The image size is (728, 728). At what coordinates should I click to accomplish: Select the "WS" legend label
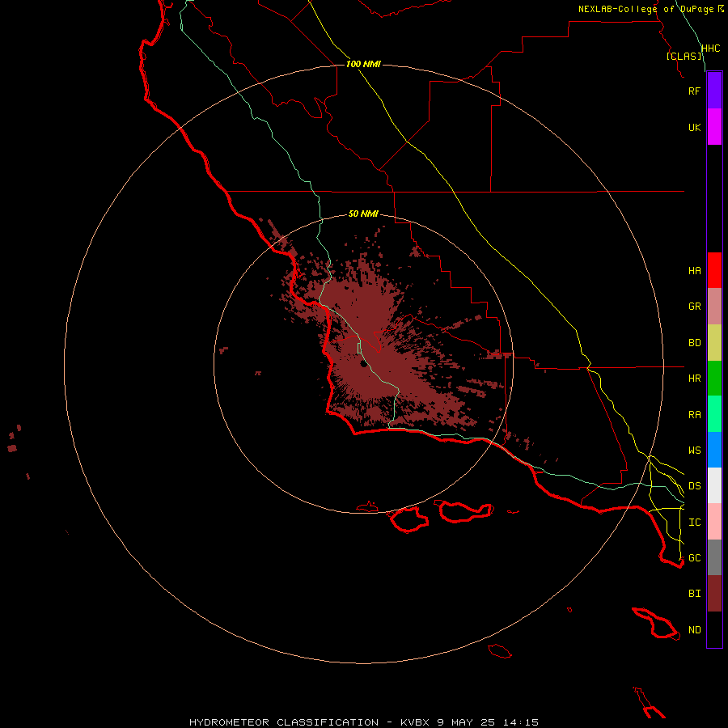pos(694,450)
